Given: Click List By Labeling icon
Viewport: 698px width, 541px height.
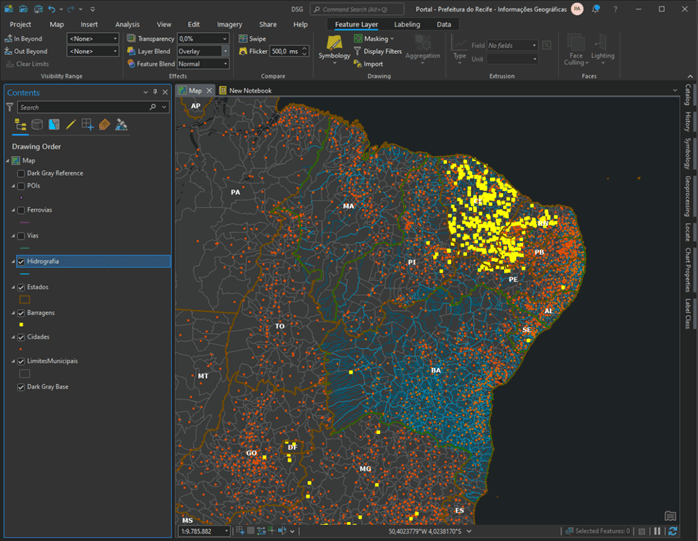Looking at the screenshot, I should pos(104,125).
